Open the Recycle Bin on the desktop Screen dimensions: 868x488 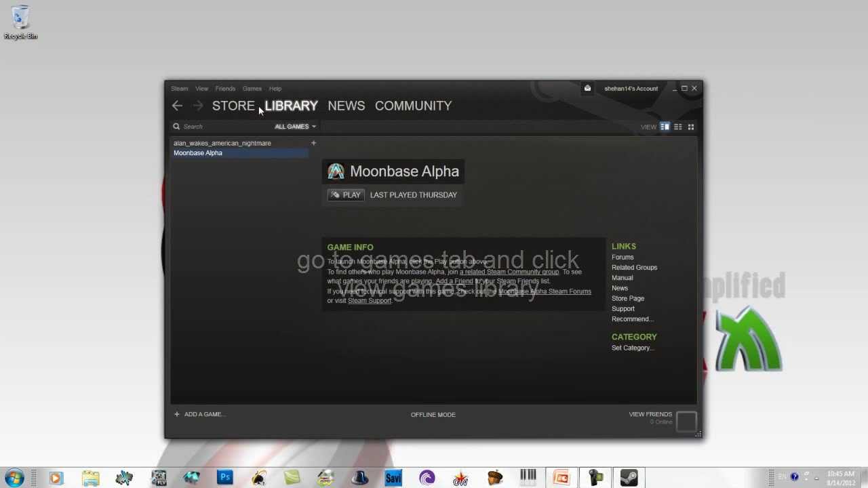pyautogui.click(x=20, y=22)
